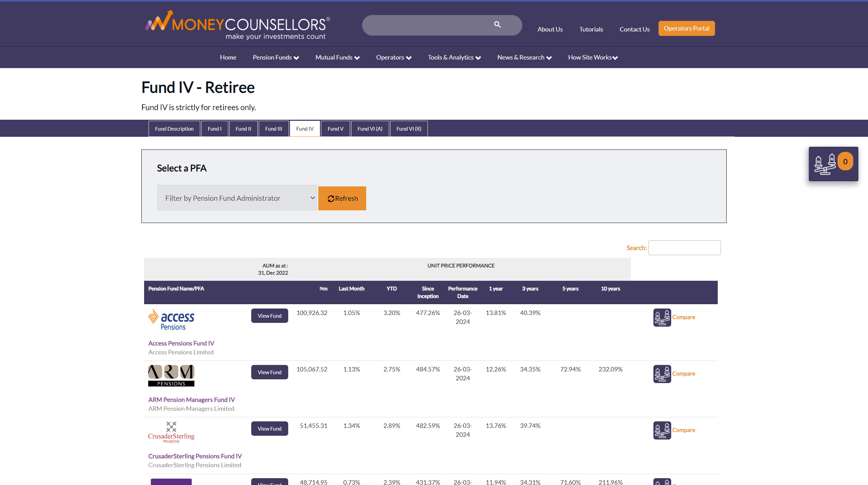Sort table by 5 years column
This screenshot has width=868, height=485.
(570, 289)
